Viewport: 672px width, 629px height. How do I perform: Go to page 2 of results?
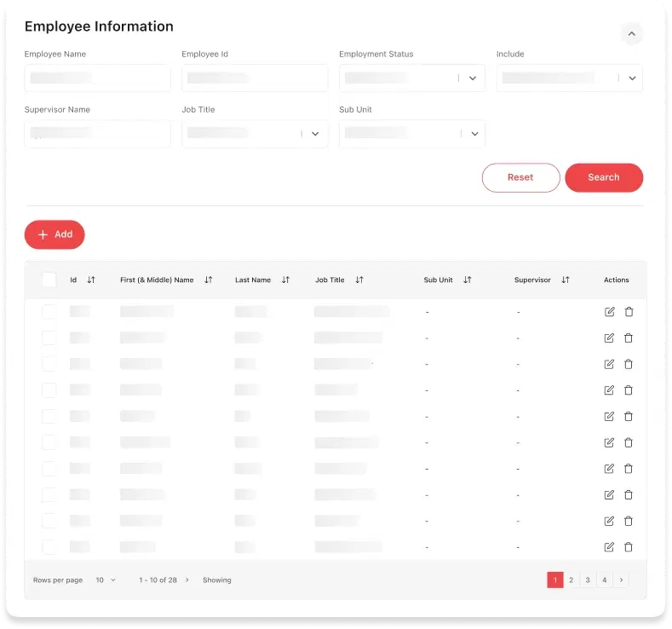tap(571, 580)
